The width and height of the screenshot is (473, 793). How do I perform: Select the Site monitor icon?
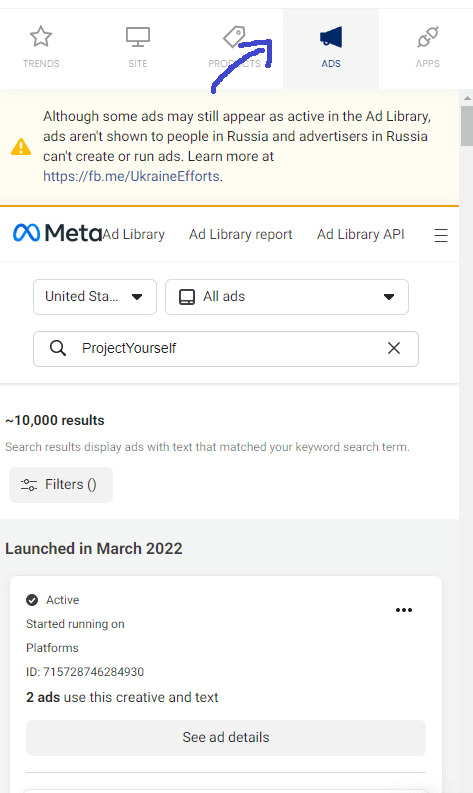pyautogui.click(x=138, y=36)
